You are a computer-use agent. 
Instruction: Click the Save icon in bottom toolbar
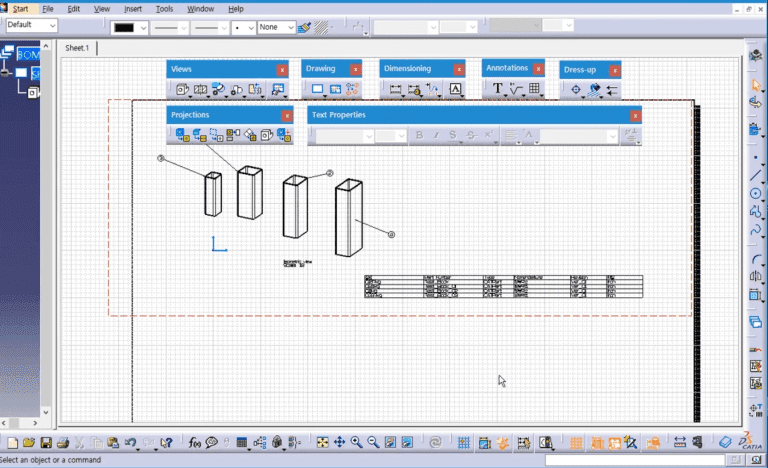pos(46,442)
